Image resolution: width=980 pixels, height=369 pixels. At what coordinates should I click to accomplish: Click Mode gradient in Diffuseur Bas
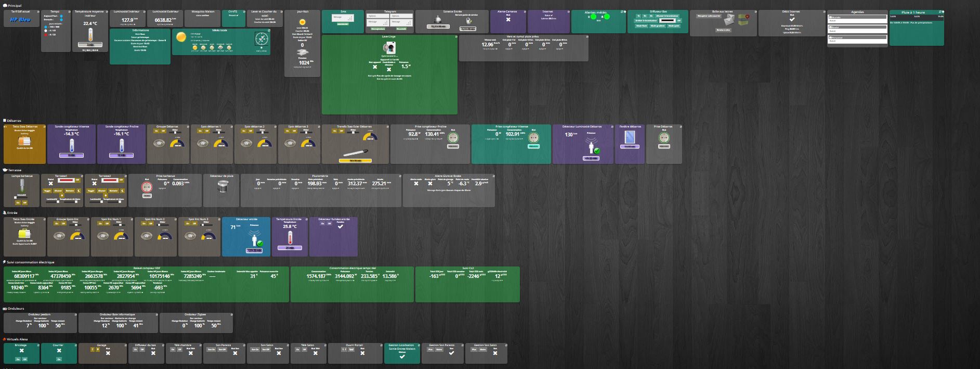coord(657,25)
